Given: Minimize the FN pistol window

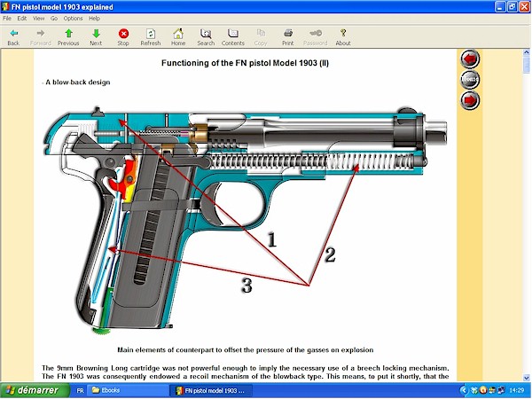Looking at the screenshot, I should [x=500, y=7].
